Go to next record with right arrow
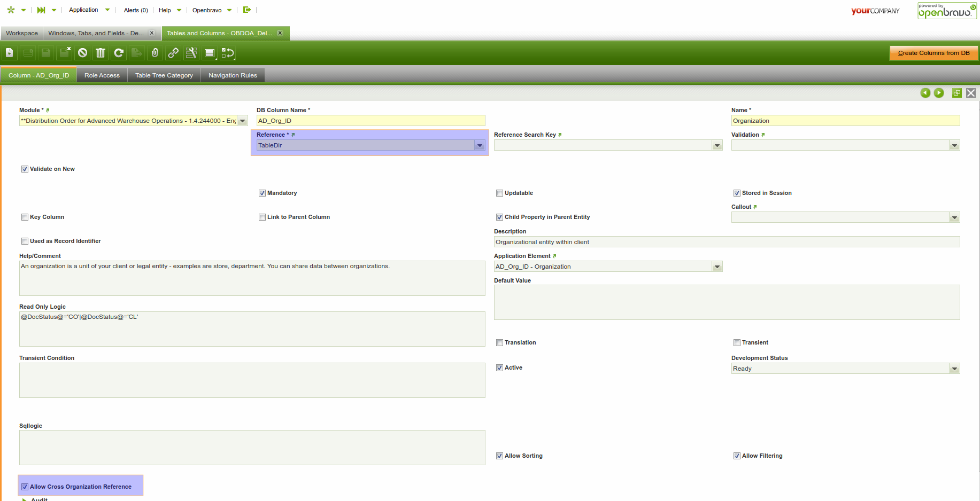 [939, 93]
